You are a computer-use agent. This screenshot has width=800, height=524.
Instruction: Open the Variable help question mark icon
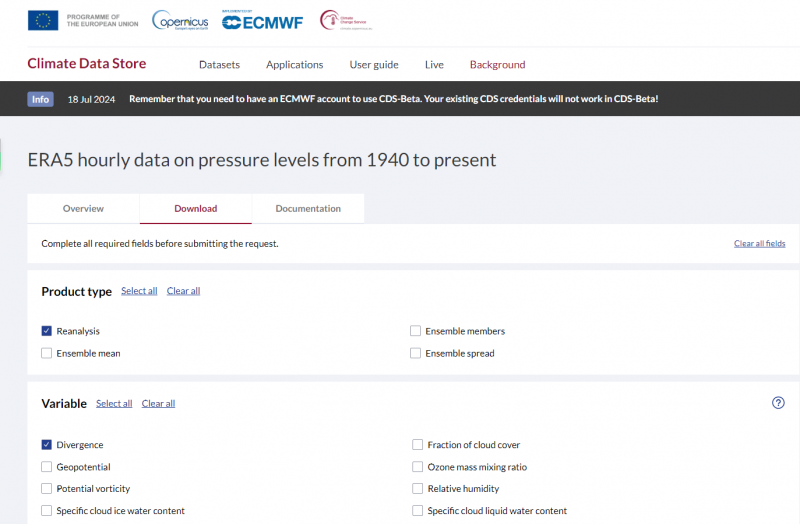coord(778,403)
